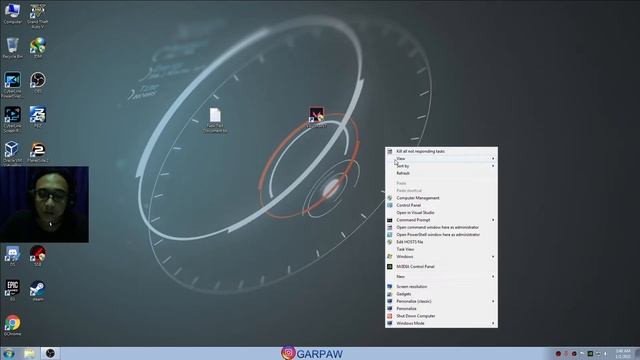Open Computer Management from context menu

(441, 198)
